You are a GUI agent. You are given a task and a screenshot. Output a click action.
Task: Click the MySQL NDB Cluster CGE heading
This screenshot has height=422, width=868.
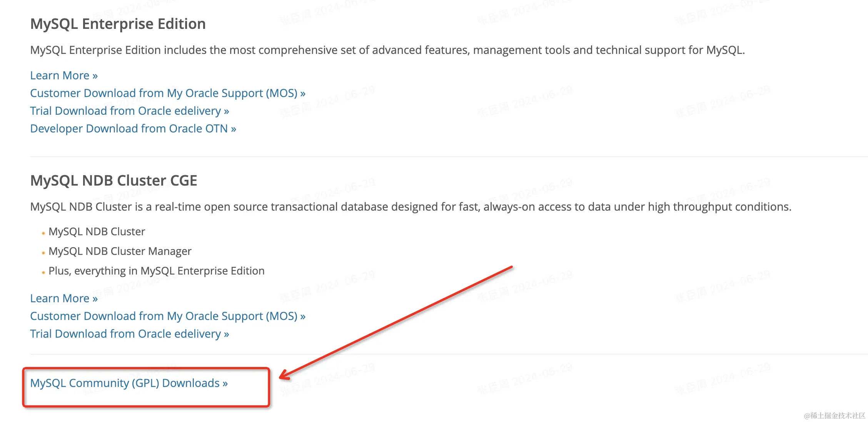tap(114, 181)
